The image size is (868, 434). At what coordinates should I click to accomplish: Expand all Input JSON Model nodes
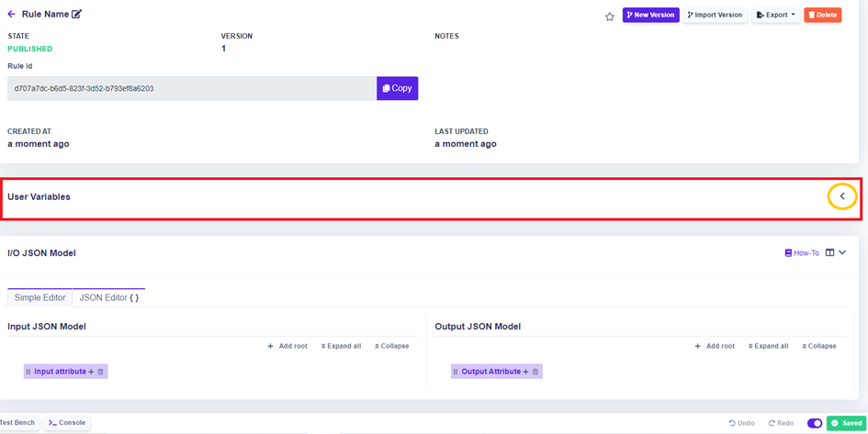(x=341, y=346)
